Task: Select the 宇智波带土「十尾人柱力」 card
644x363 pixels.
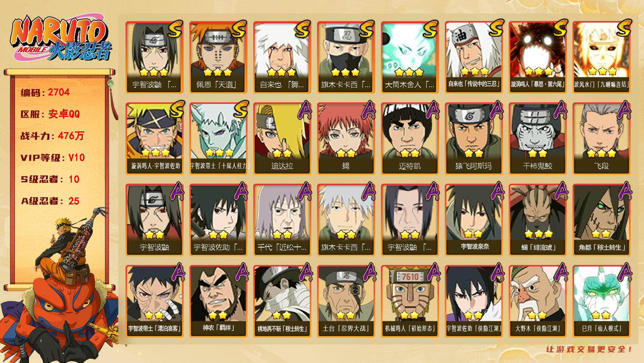Action: tap(218, 139)
